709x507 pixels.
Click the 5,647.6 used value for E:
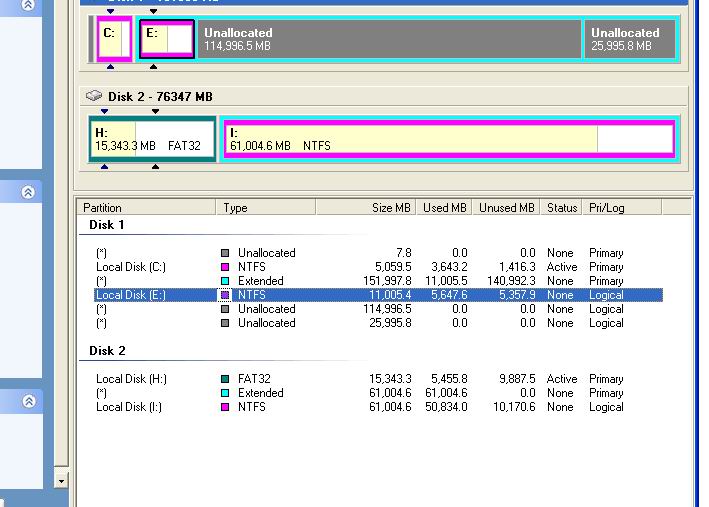pos(449,295)
